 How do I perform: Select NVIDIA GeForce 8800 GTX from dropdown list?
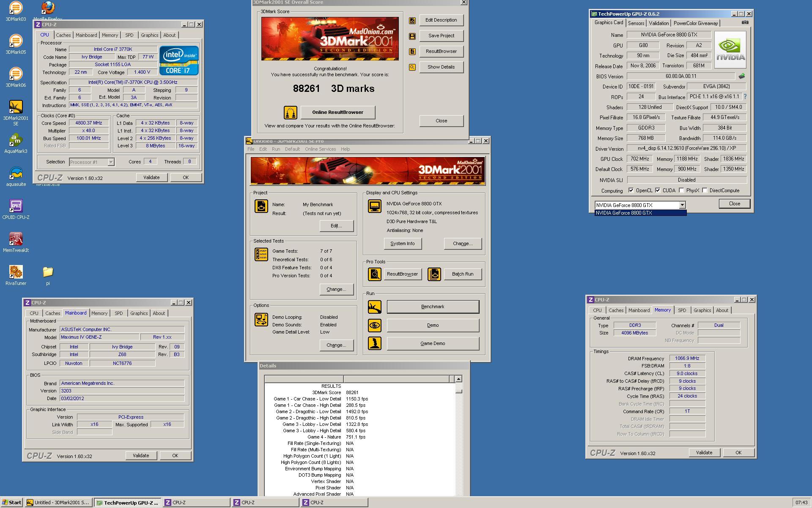(640, 213)
